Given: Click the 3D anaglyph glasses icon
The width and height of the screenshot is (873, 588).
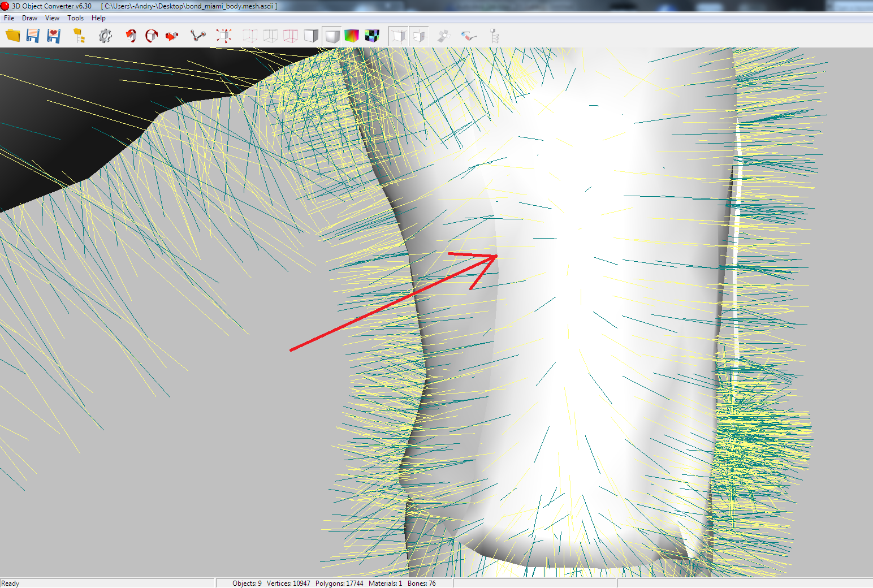Looking at the screenshot, I should 468,36.
